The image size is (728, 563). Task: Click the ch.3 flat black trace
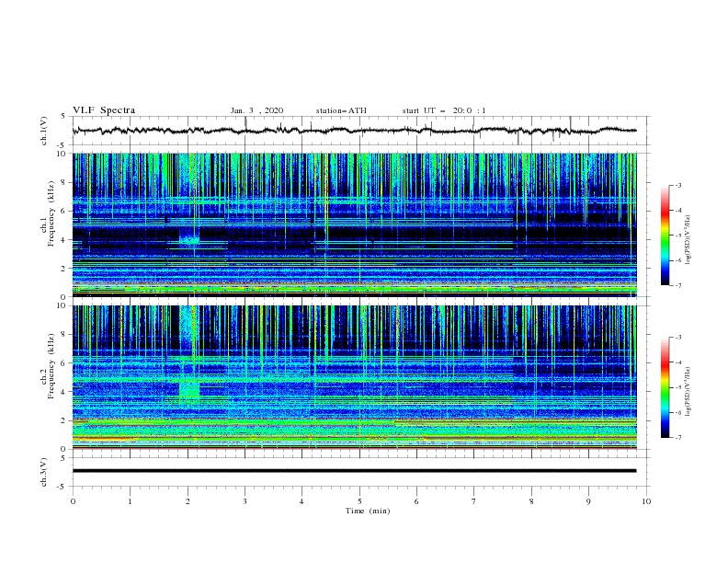[x=354, y=471]
